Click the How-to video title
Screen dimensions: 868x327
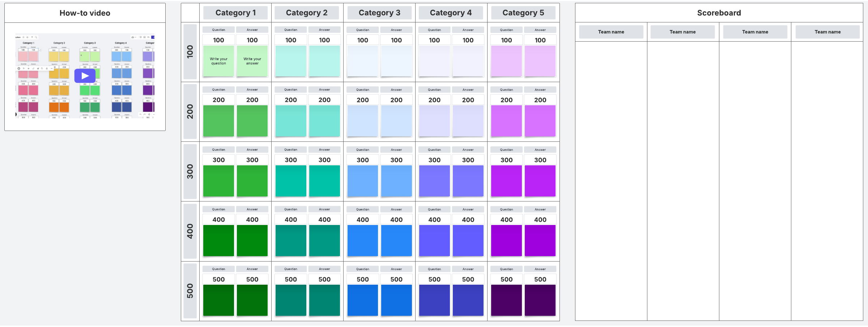tap(85, 13)
